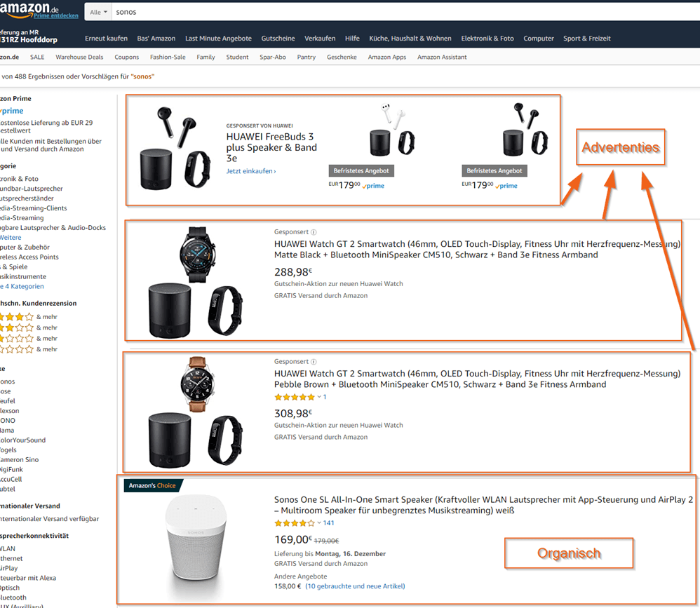Open Erneut kaufen in navigation bar
700x608 pixels.
106,39
